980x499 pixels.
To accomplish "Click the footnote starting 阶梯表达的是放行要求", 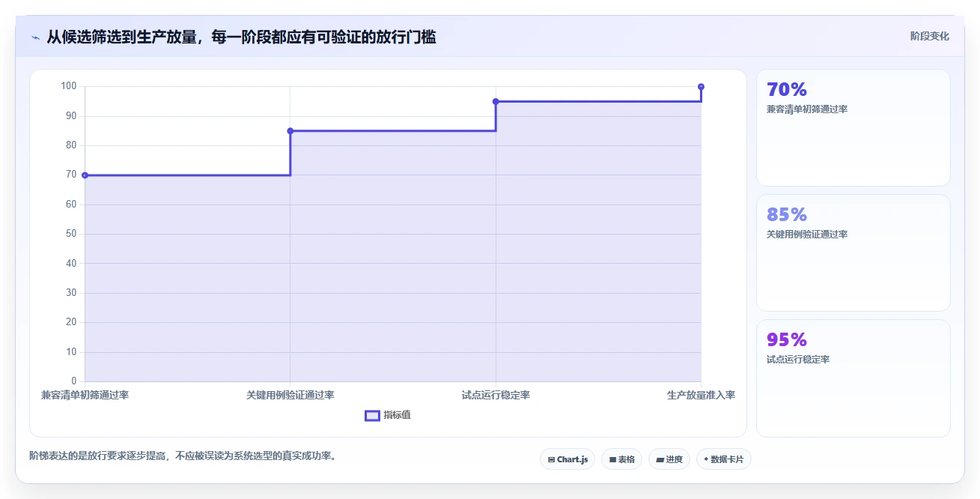I will coord(183,456).
